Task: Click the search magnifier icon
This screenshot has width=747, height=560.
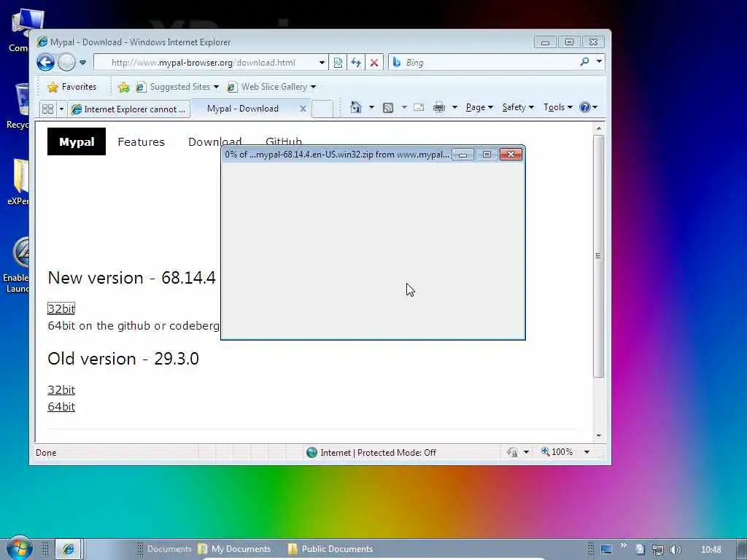Action: (x=584, y=62)
